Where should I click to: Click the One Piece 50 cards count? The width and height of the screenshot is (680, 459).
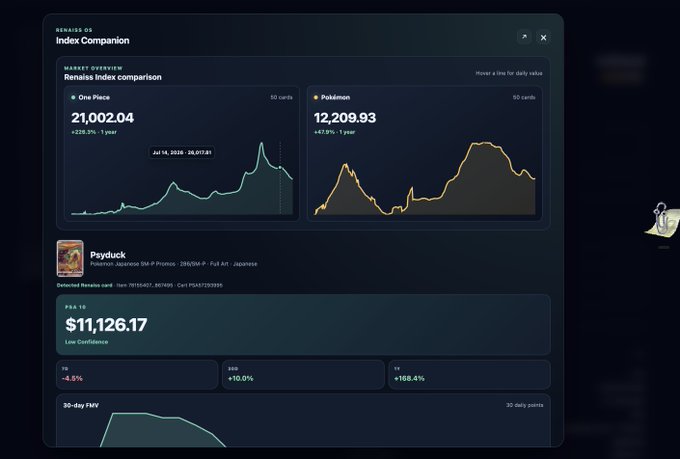click(x=281, y=98)
